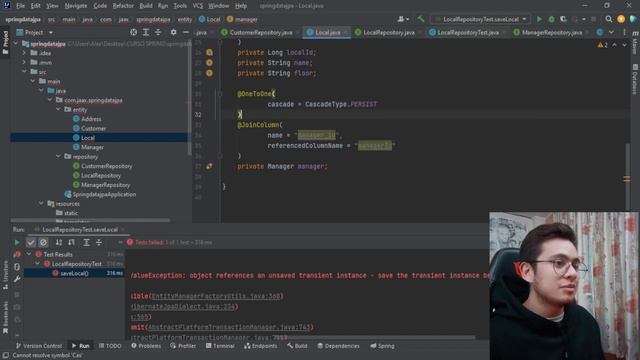
Task: Click the wrench settings icon in Run panel
Action: [17, 279]
